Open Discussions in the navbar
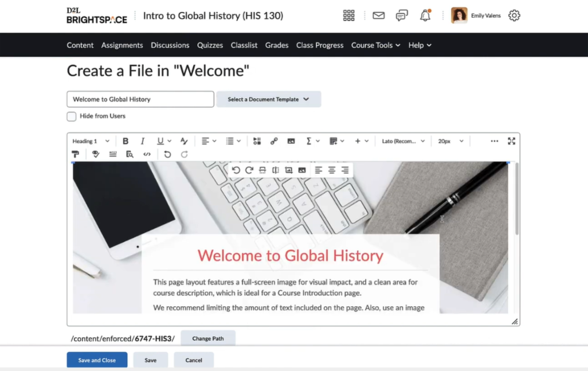 pos(170,45)
